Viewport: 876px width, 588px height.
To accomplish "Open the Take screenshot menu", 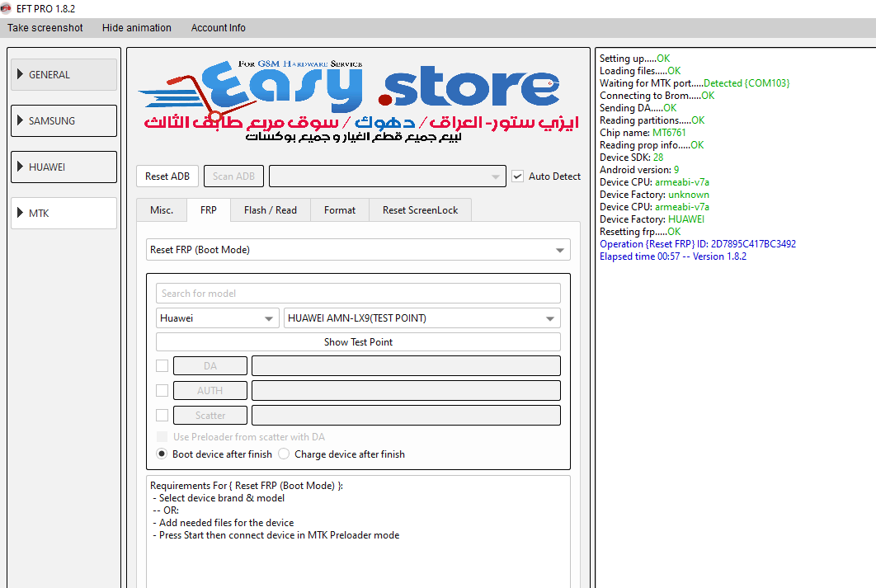I will click(45, 28).
